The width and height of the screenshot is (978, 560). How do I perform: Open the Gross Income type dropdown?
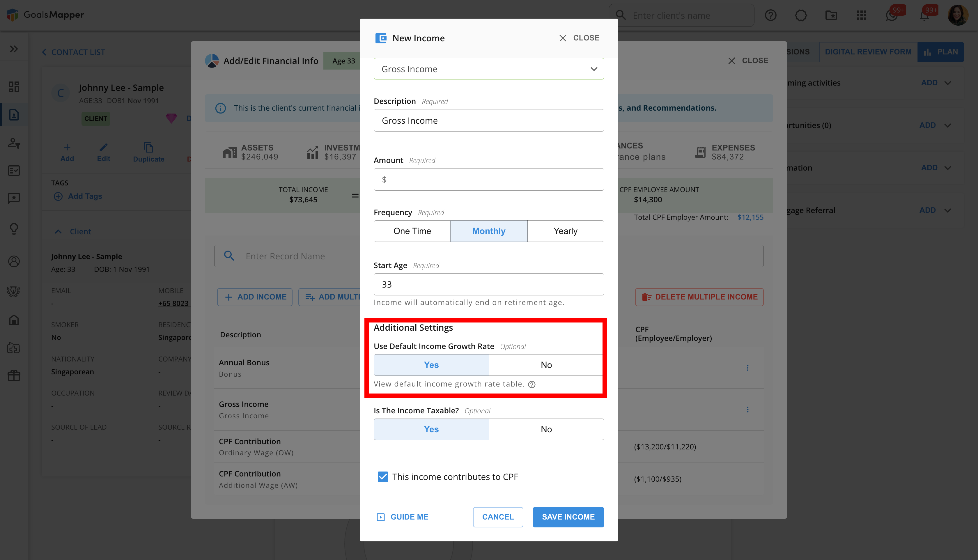coord(488,69)
